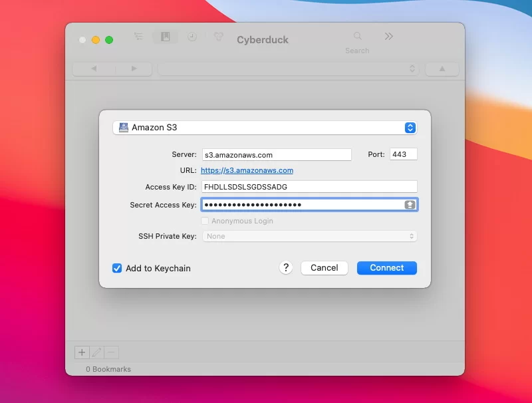Expand toolbar overflow double-chevron
This screenshot has width=532, height=403.
pyautogui.click(x=389, y=37)
